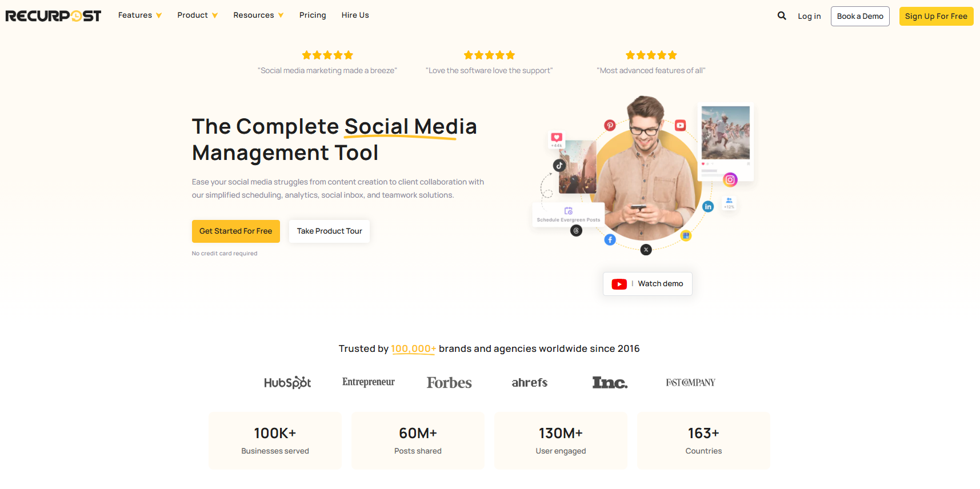Click the Threads icon in hero graphic
This screenshot has height=489, width=980.
(576, 231)
